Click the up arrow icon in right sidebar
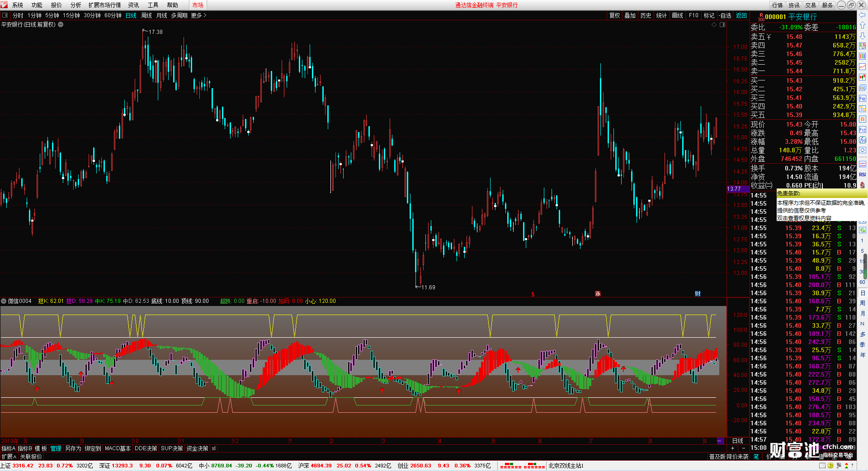The image size is (868, 471). [x=863, y=25]
